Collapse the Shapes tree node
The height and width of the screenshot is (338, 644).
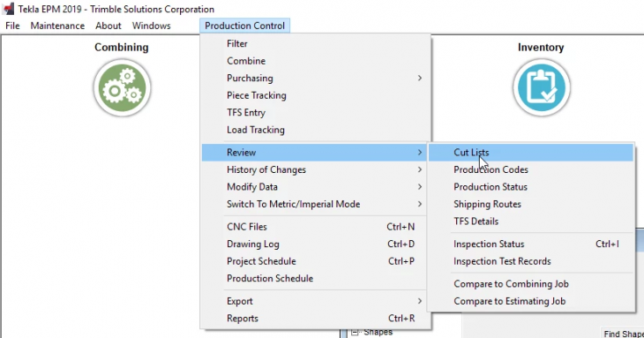[x=355, y=332]
